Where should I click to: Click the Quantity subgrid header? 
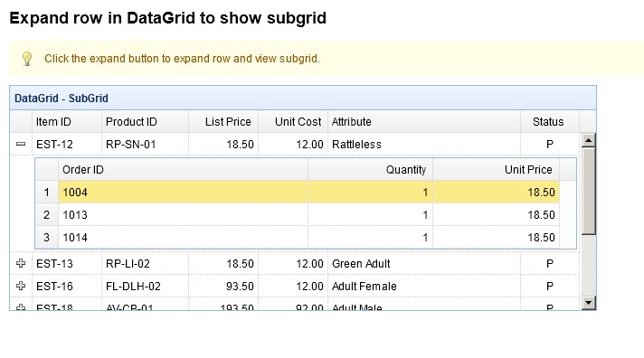(371, 170)
